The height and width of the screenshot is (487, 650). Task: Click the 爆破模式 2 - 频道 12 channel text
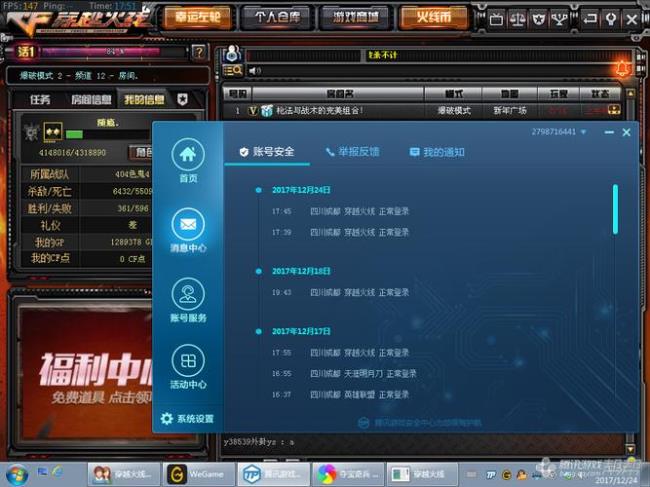coord(79,76)
